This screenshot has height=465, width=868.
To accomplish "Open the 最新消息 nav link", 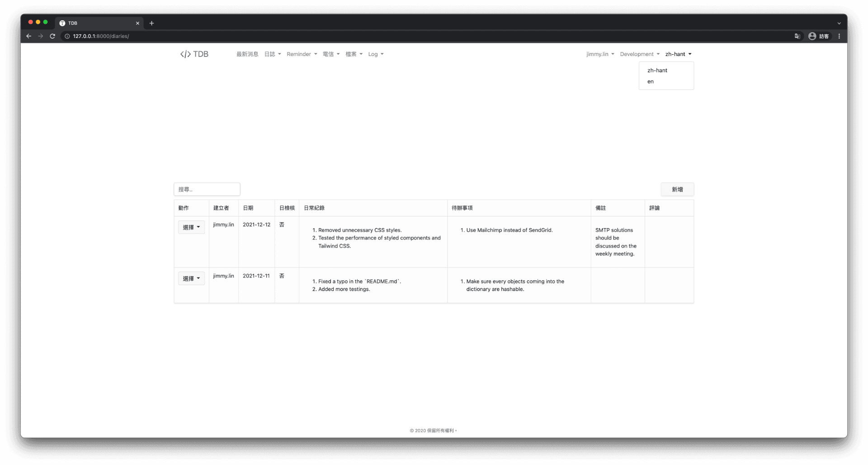I will (247, 54).
